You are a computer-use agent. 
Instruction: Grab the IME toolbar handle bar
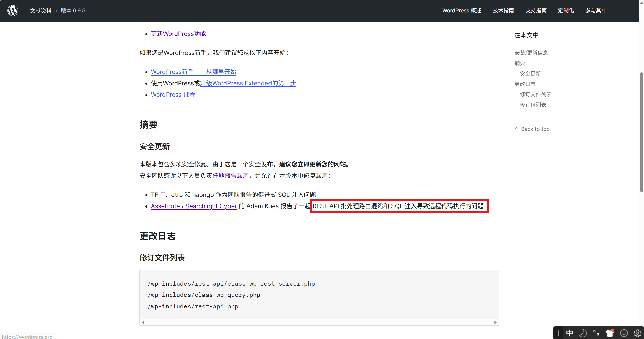[x=558, y=333]
